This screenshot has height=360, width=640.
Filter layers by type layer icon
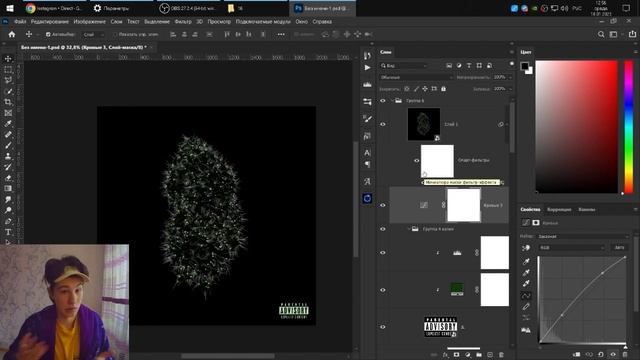click(469, 66)
